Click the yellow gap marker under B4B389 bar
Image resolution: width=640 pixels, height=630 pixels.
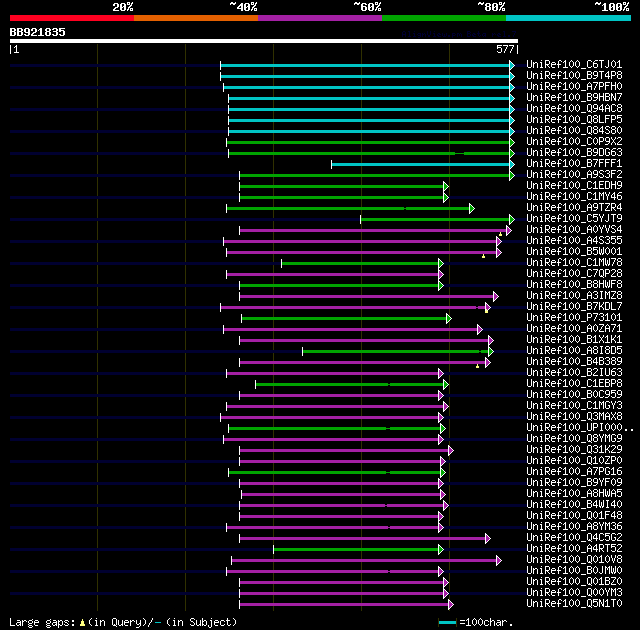click(478, 366)
